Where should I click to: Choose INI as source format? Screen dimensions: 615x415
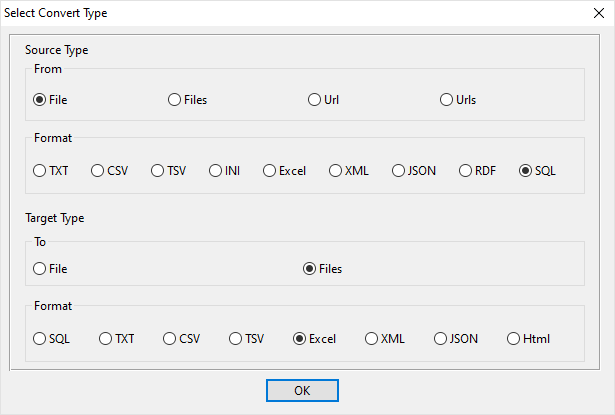(x=216, y=171)
